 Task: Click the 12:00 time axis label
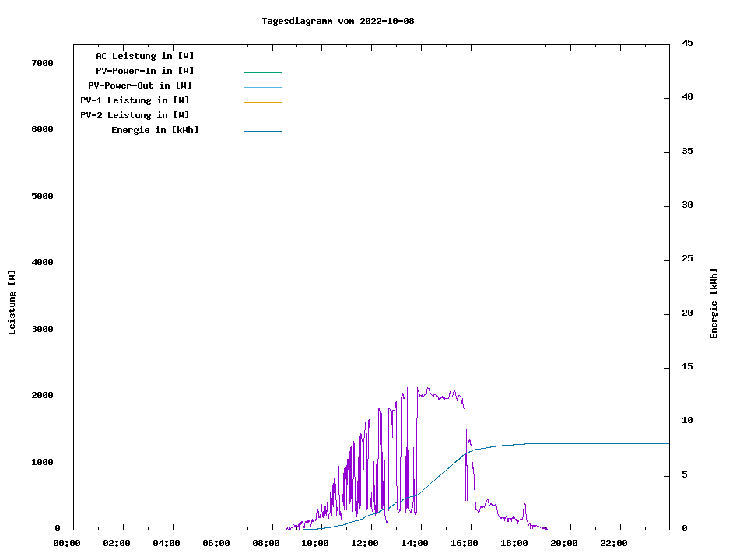coord(365,543)
